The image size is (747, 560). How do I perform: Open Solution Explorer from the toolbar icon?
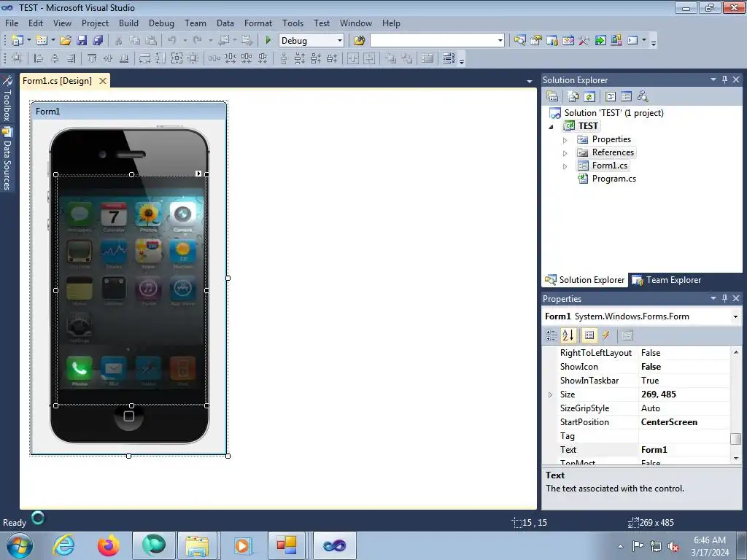click(519, 41)
